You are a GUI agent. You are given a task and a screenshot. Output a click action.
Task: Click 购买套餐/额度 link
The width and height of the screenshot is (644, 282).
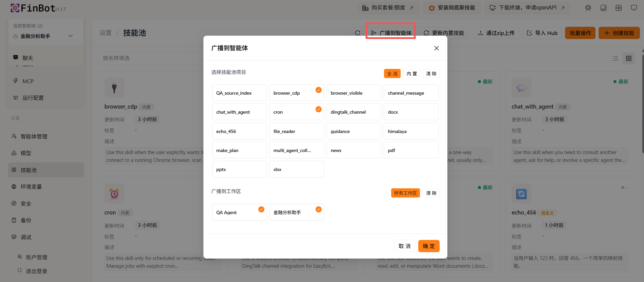(x=388, y=8)
